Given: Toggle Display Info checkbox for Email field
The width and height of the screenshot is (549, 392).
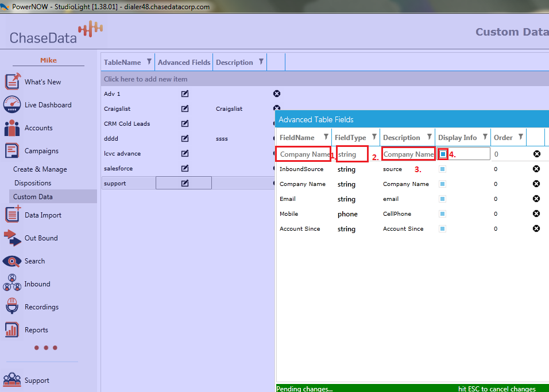Looking at the screenshot, I should [x=442, y=199].
